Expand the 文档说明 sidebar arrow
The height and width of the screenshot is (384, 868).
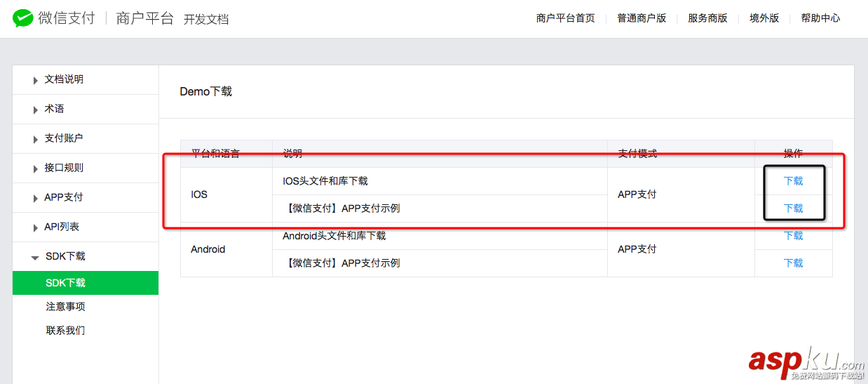pyautogui.click(x=36, y=81)
